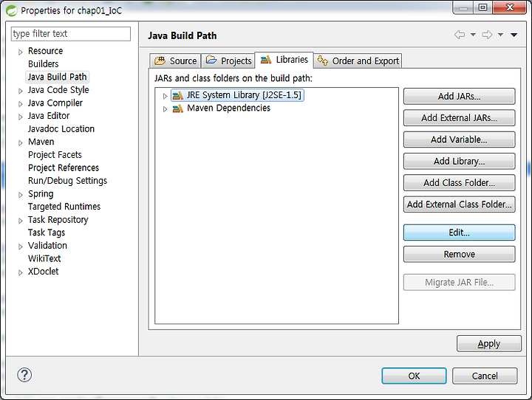Click the Add JARs... button

coord(459,96)
